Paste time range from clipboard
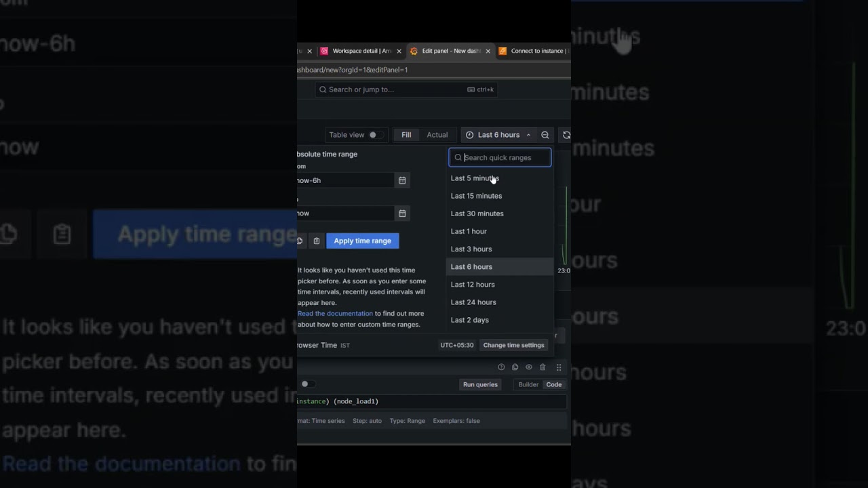868x488 pixels. (x=317, y=241)
